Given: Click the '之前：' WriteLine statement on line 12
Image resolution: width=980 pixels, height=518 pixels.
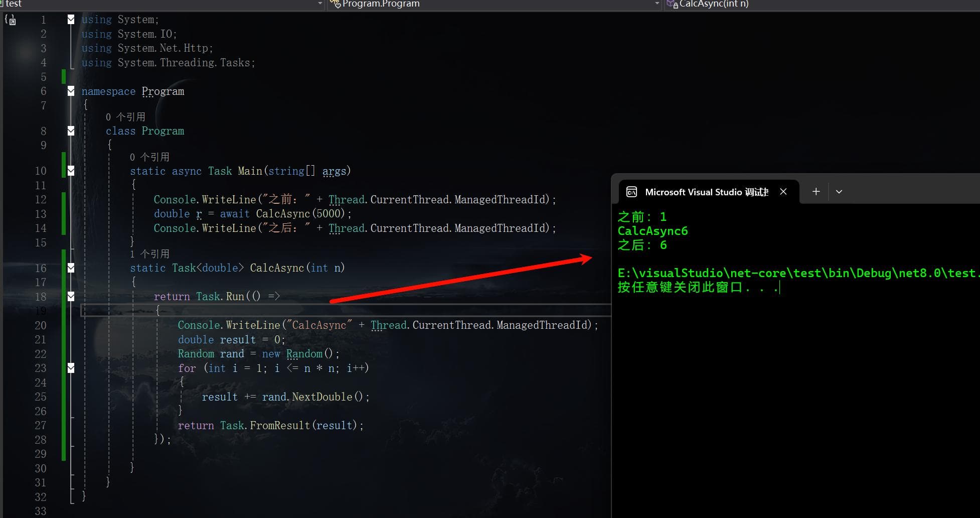Looking at the screenshot, I should [355, 200].
